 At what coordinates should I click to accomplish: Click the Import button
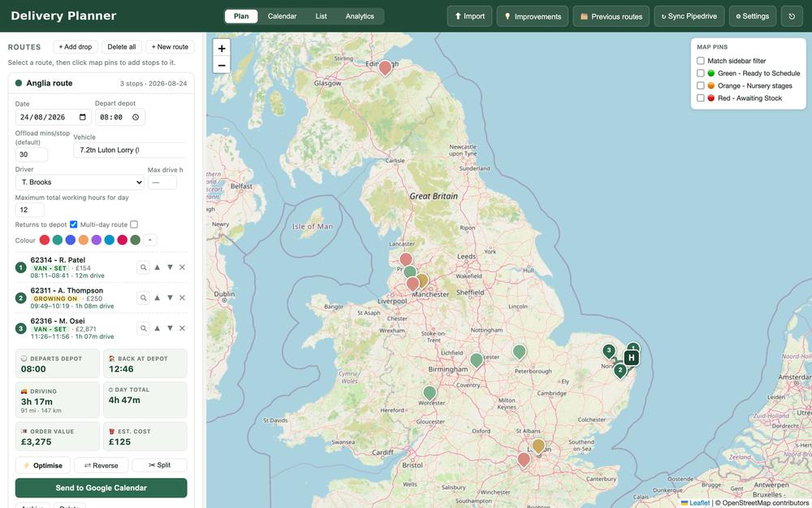[x=469, y=16]
